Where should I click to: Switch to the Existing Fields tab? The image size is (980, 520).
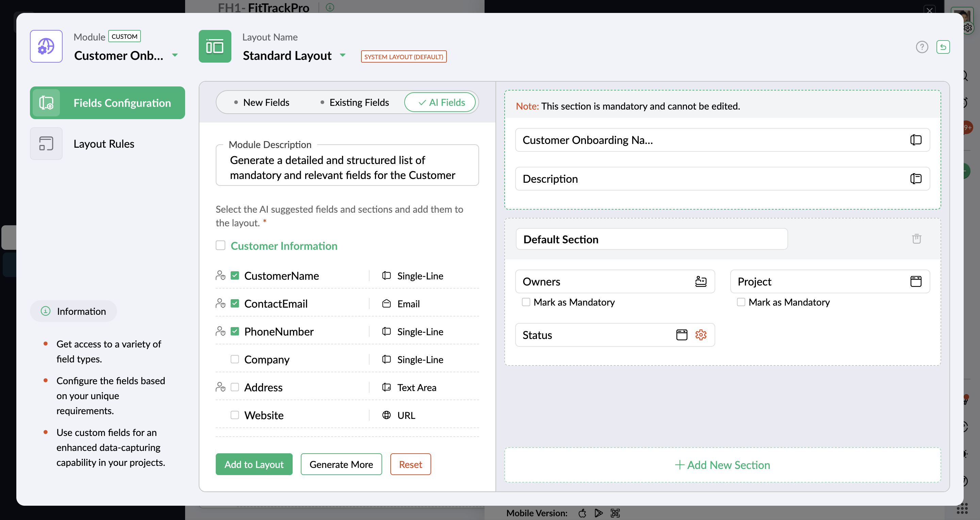[354, 102]
